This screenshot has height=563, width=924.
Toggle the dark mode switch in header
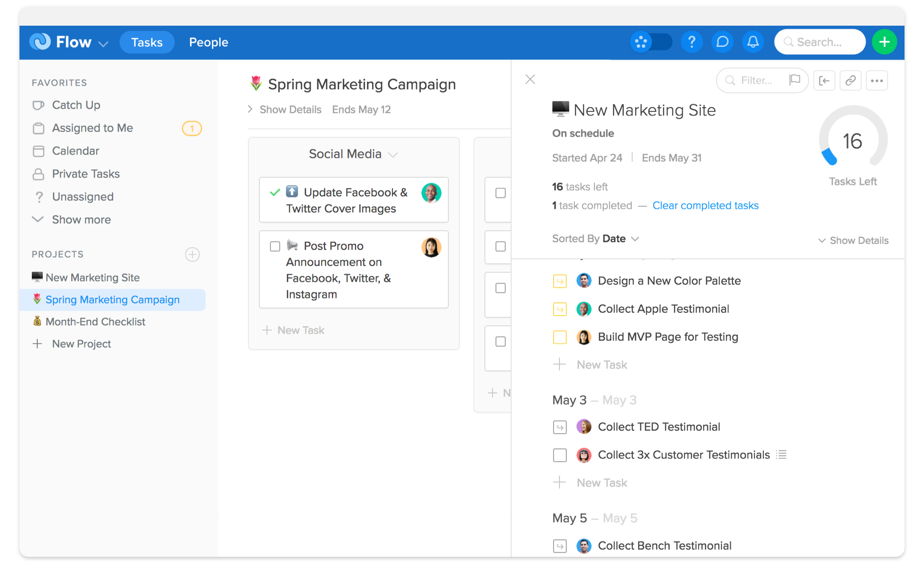(651, 42)
